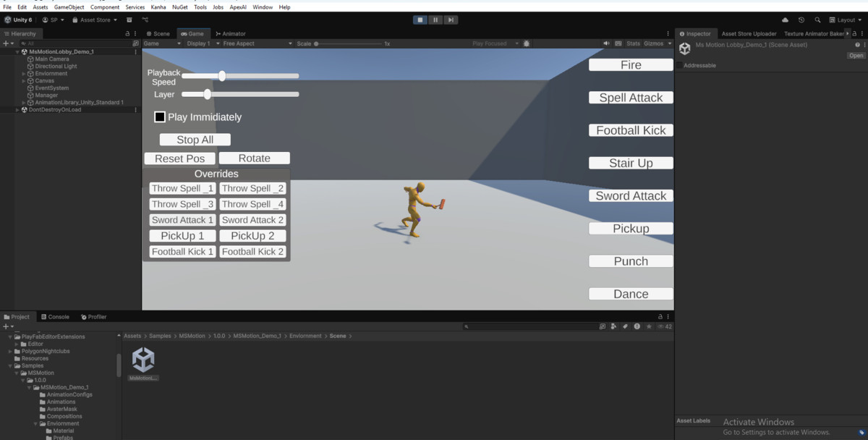Image resolution: width=868 pixels, height=440 pixels.
Task: Open the Free Aspect dropdown
Action: pos(258,43)
